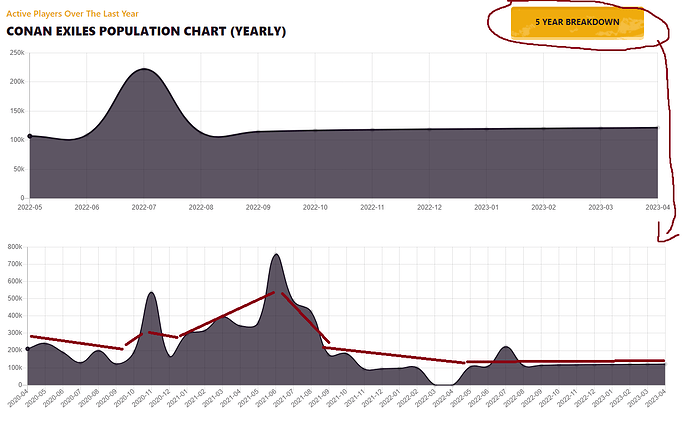This screenshot has width=690, height=436.
Task: Click the 2023-03 x-axis label on yearly chart
Action: click(600, 207)
